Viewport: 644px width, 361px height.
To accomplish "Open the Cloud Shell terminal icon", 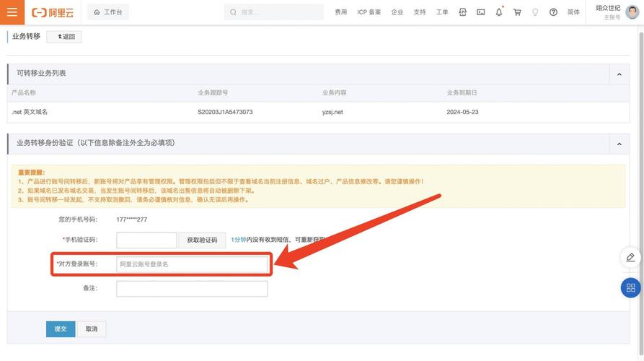I will [481, 12].
